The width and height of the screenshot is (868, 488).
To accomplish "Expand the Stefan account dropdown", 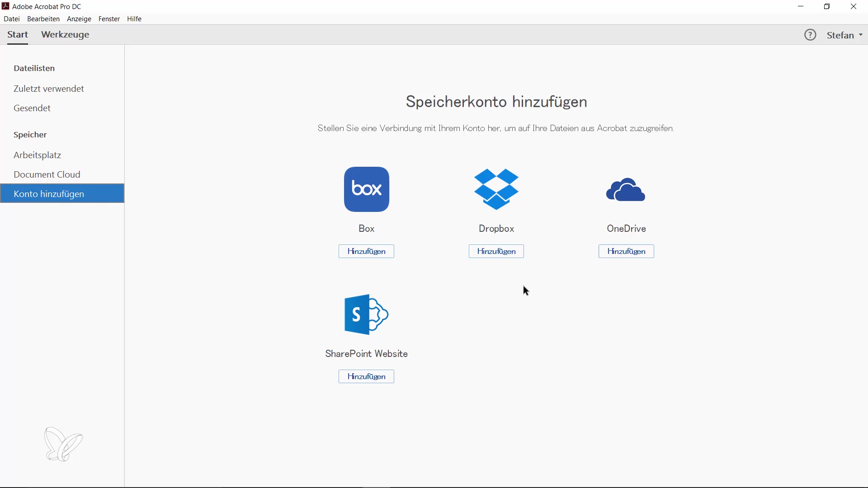I will [x=844, y=35].
